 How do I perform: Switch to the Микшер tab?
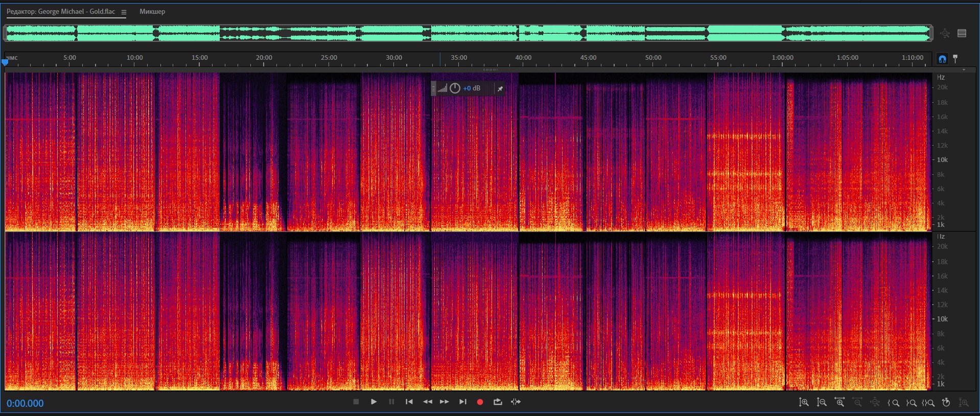[152, 11]
